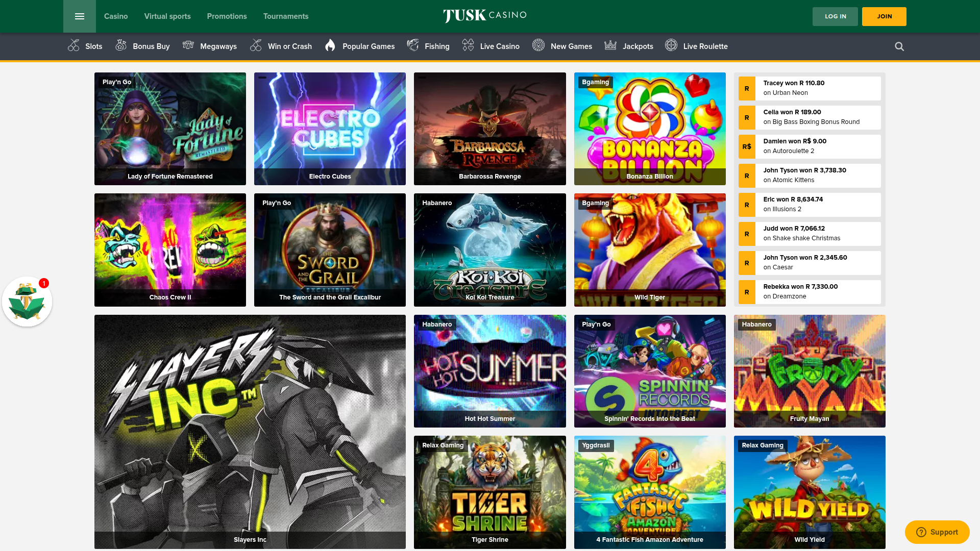Click the Fishing games icon

413,45
